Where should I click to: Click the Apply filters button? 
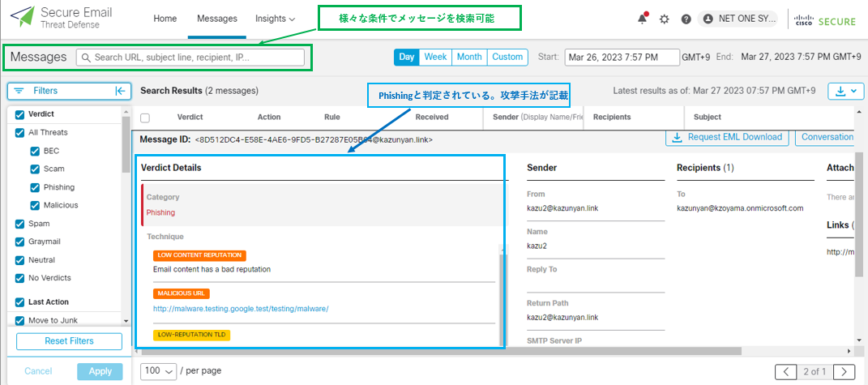100,371
